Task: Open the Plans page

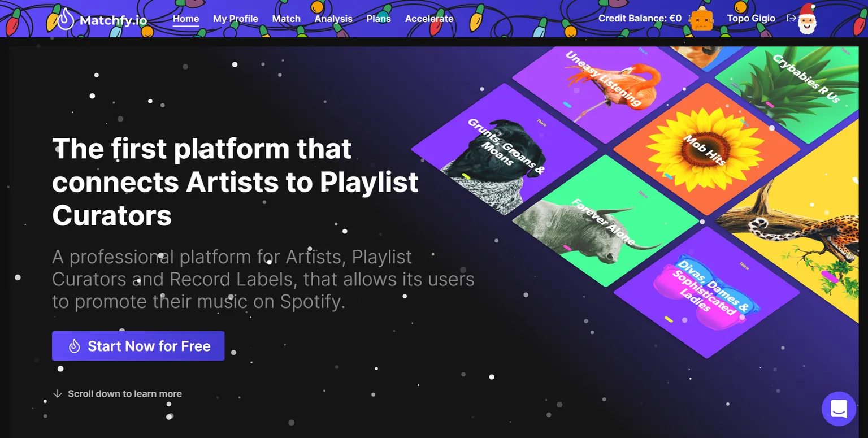Action: pos(379,19)
